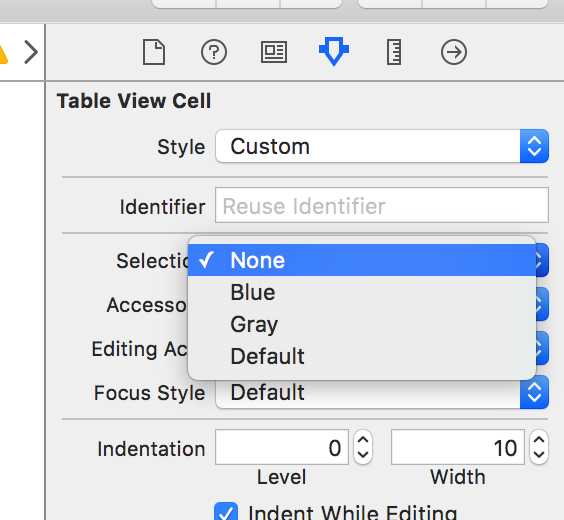This screenshot has width=564, height=520.
Task: Open the Style dropdown showing Custom
Action: [x=382, y=146]
